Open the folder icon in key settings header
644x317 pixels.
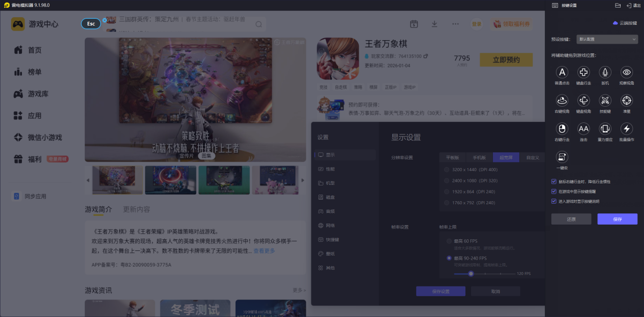click(618, 5)
